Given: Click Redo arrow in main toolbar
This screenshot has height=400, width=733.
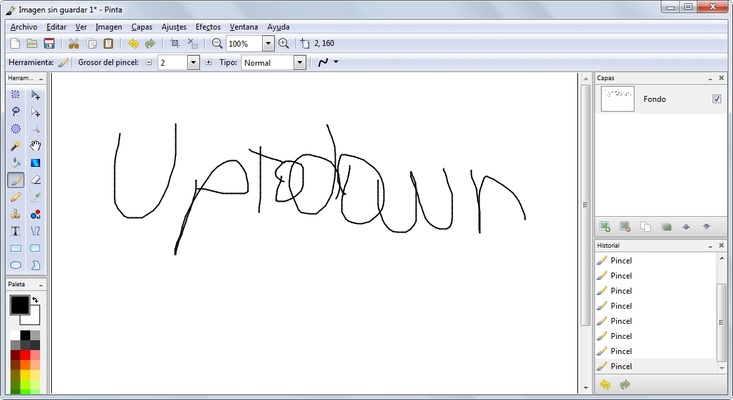Looking at the screenshot, I should (x=150, y=43).
